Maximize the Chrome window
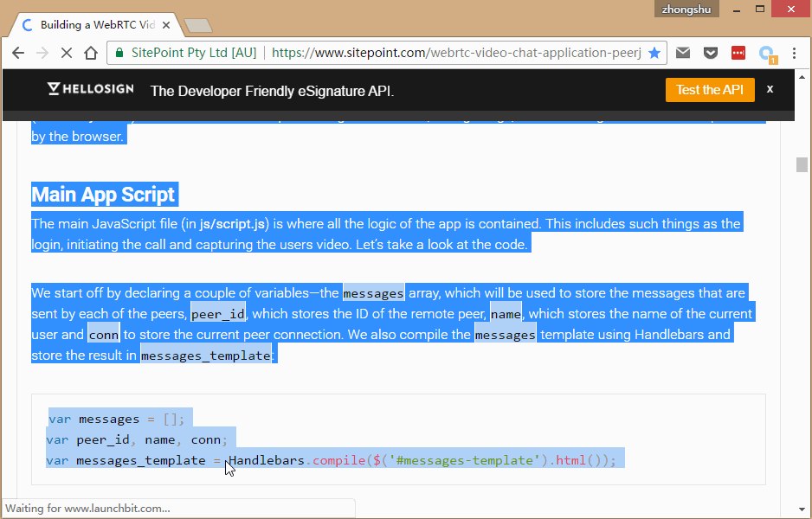This screenshot has height=519, width=812. coord(760,9)
